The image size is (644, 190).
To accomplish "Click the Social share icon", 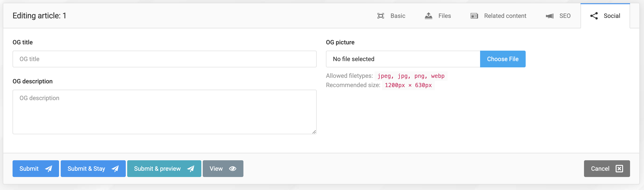I will [594, 16].
